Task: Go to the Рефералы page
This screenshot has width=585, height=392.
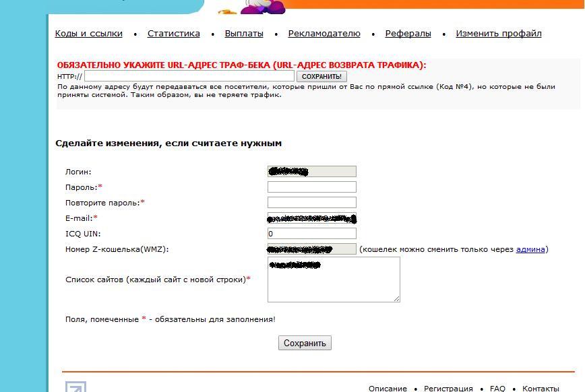Action: point(408,34)
